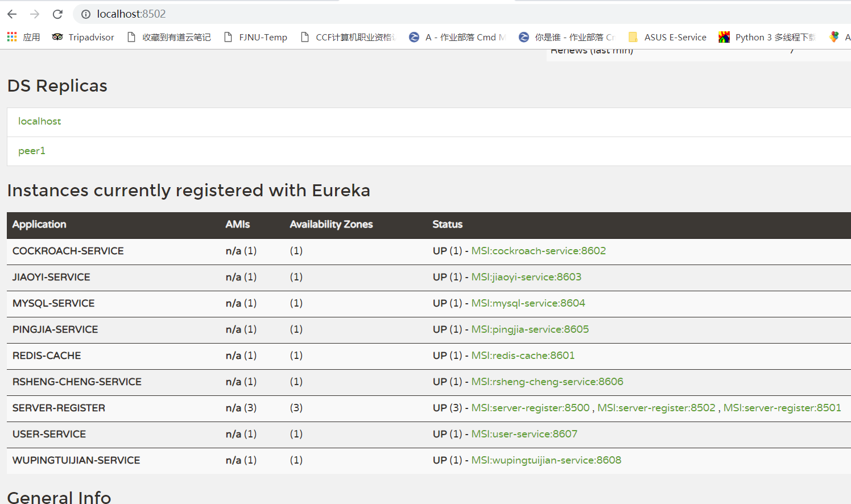
Task: Open the Tripadvisor bookmark
Action: (x=83, y=37)
